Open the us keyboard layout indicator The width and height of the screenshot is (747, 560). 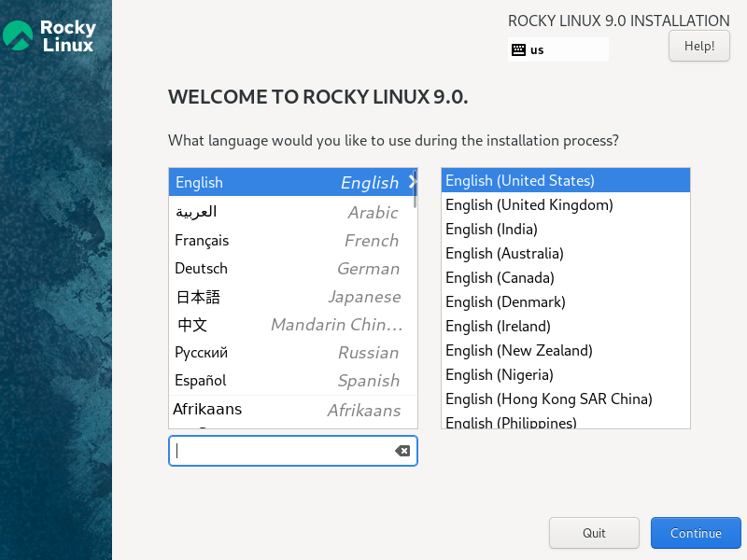[557, 49]
